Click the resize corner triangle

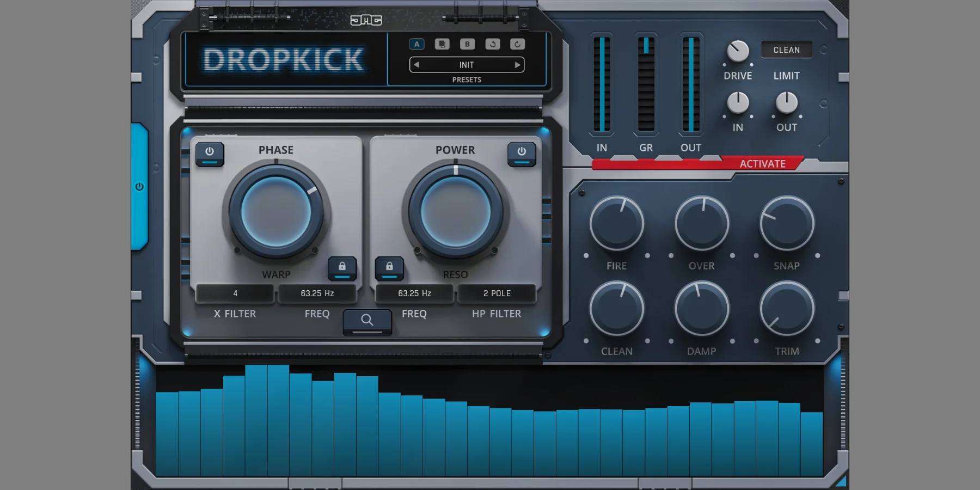coord(841,480)
